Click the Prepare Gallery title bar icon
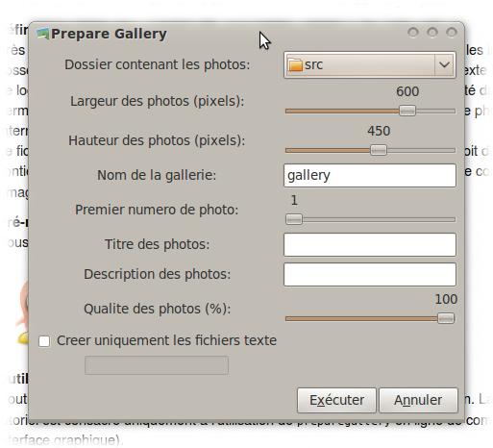 43,34
